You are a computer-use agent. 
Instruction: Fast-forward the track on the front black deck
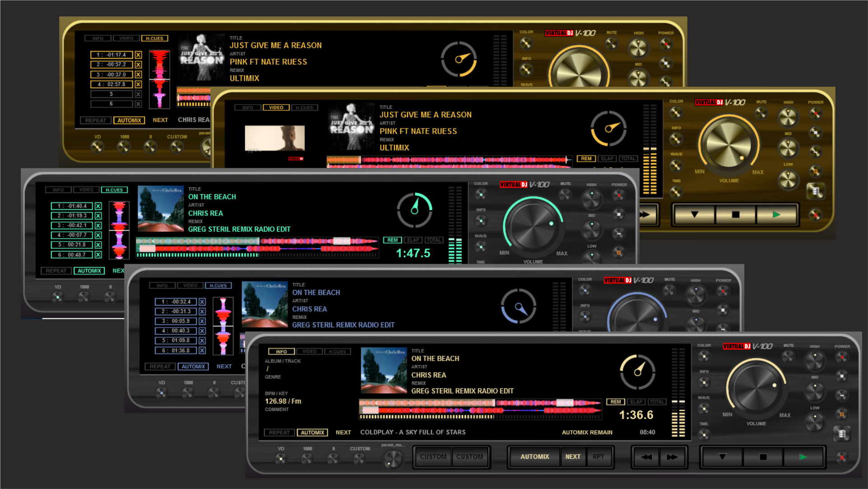[672, 457]
